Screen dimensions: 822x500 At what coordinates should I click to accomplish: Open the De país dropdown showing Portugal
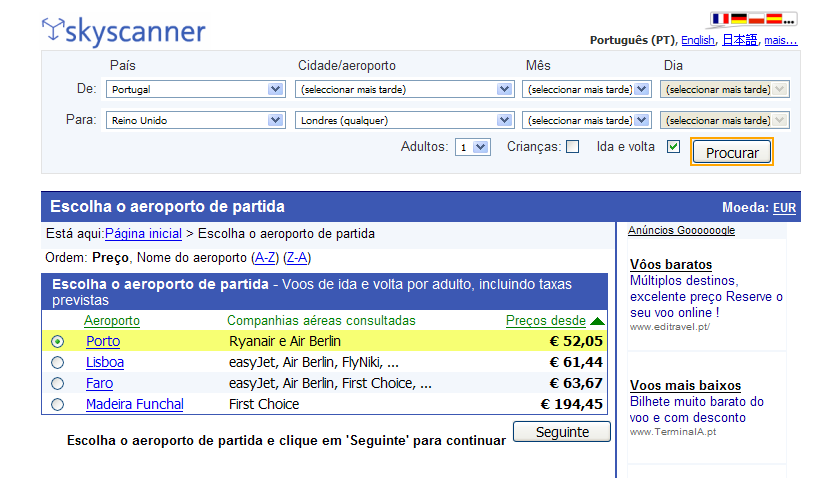coord(196,89)
